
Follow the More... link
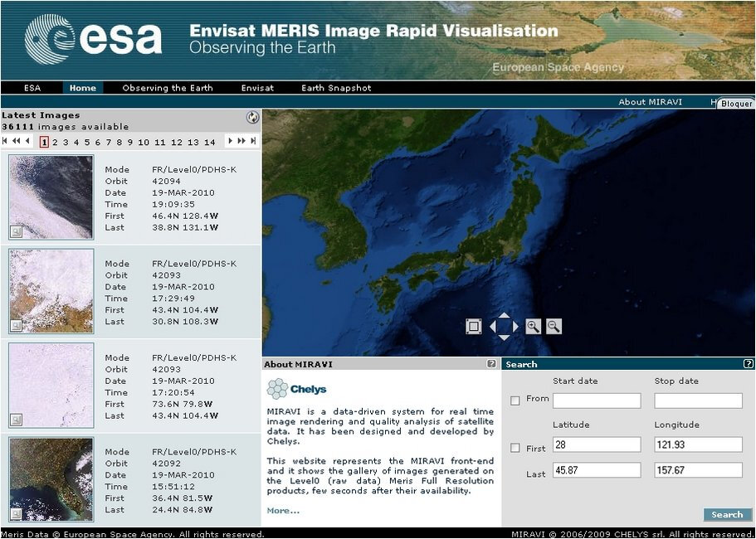click(x=283, y=511)
